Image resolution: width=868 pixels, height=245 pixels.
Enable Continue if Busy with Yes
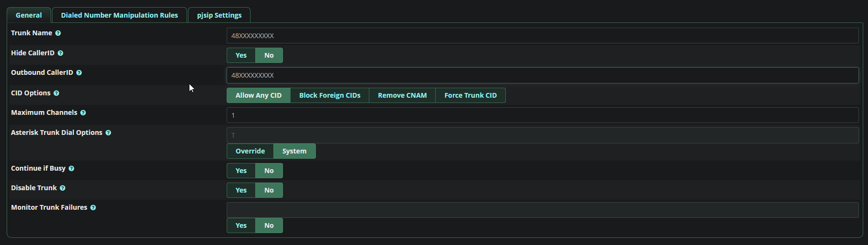point(241,171)
